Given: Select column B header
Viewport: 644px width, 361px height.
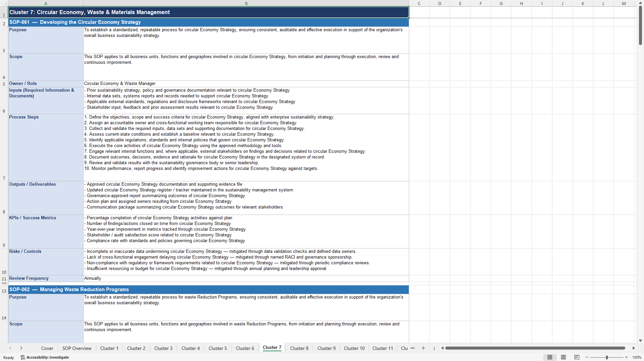Looking at the screenshot, I should tap(246, 3).
